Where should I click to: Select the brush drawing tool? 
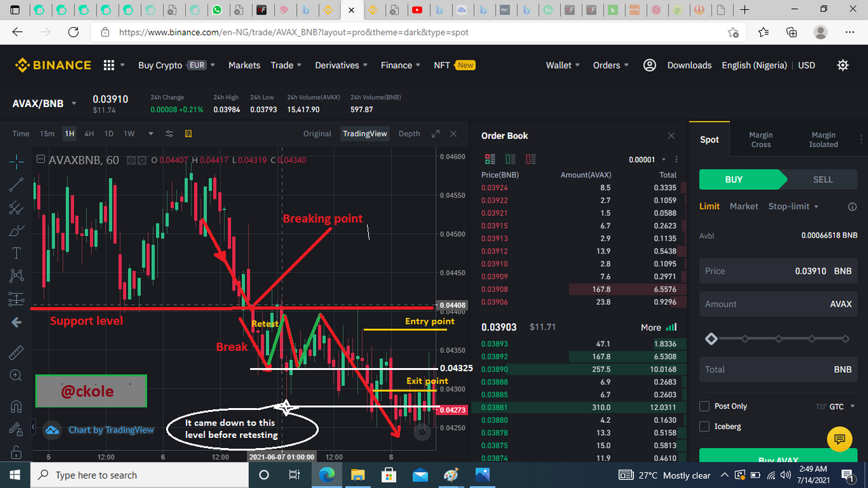click(16, 231)
